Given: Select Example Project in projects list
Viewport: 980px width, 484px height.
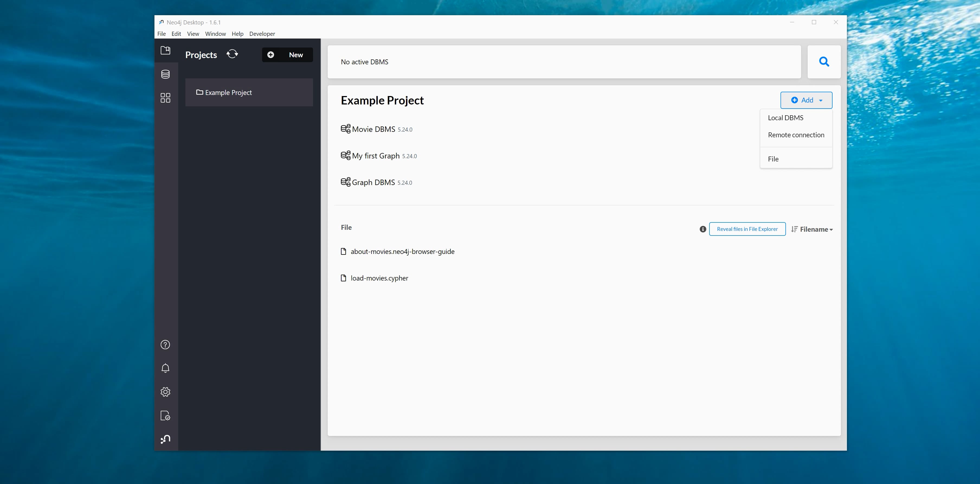Looking at the screenshot, I should (x=249, y=93).
